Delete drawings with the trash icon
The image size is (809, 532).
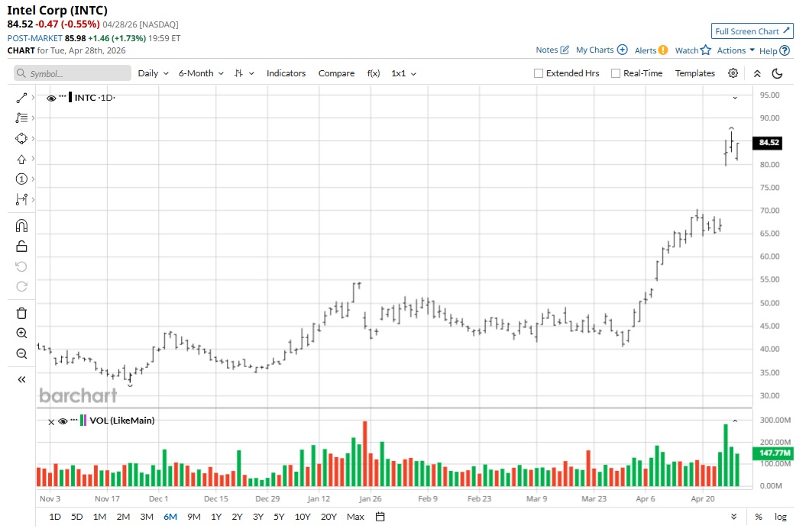[21, 313]
